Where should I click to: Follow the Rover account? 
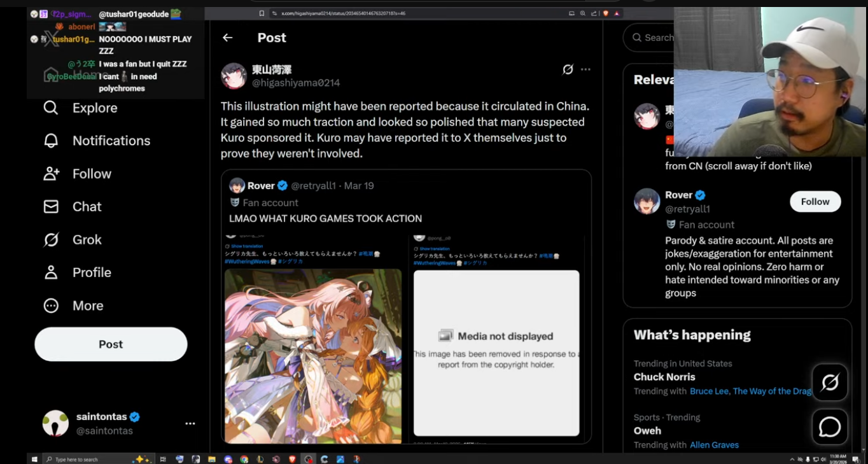pyautogui.click(x=815, y=202)
